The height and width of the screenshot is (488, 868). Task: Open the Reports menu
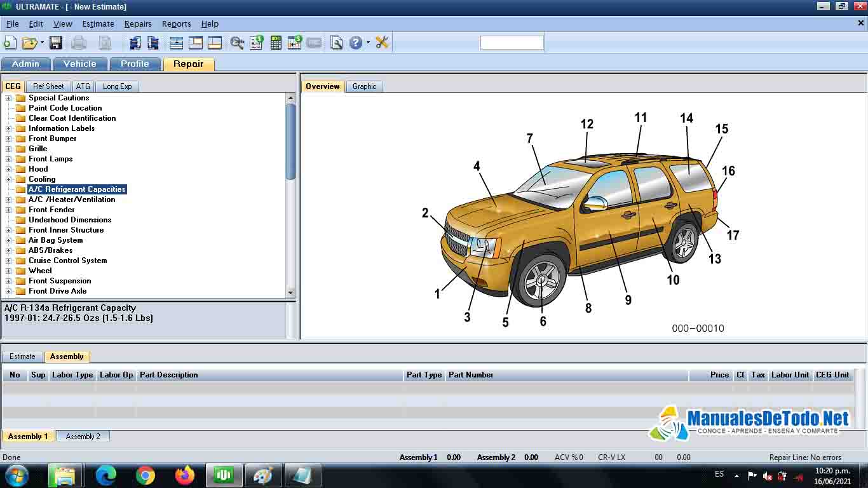(x=177, y=24)
